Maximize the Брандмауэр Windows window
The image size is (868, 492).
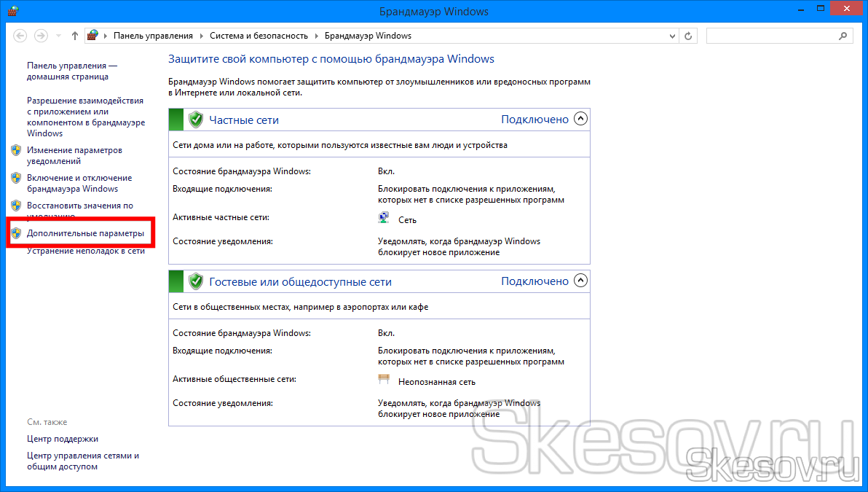pos(821,9)
